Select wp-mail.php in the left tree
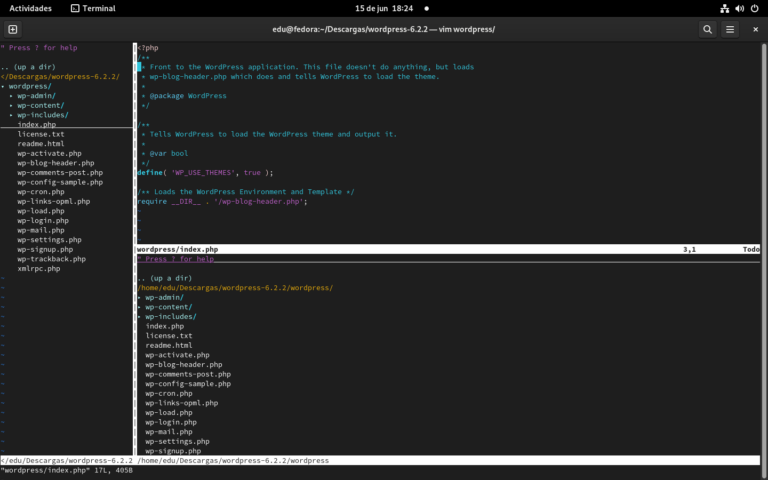 [41, 230]
